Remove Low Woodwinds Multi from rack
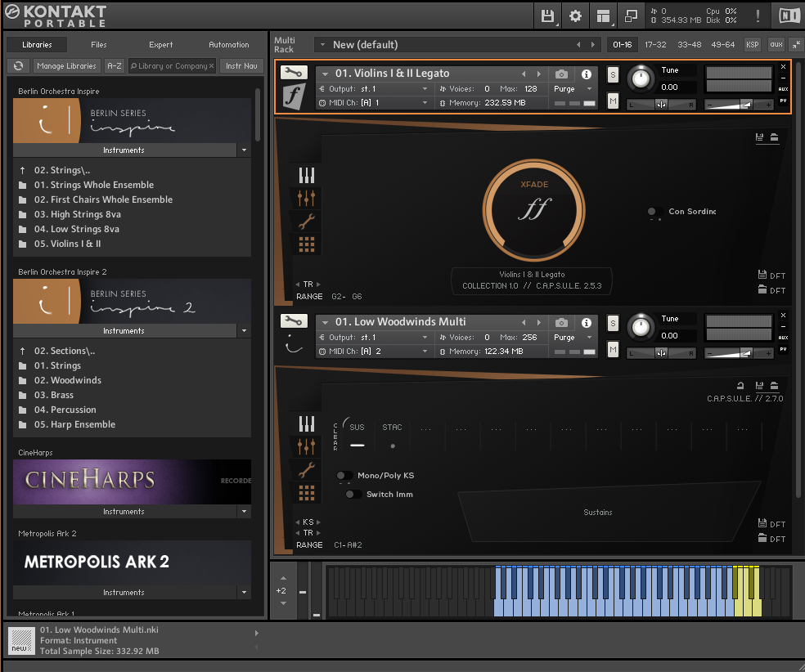 [x=783, y=315]
